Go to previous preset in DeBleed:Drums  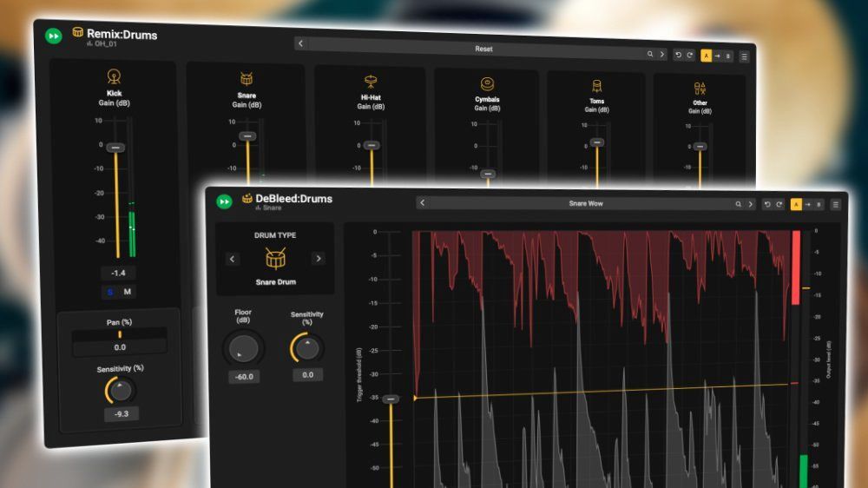point(423,203)
